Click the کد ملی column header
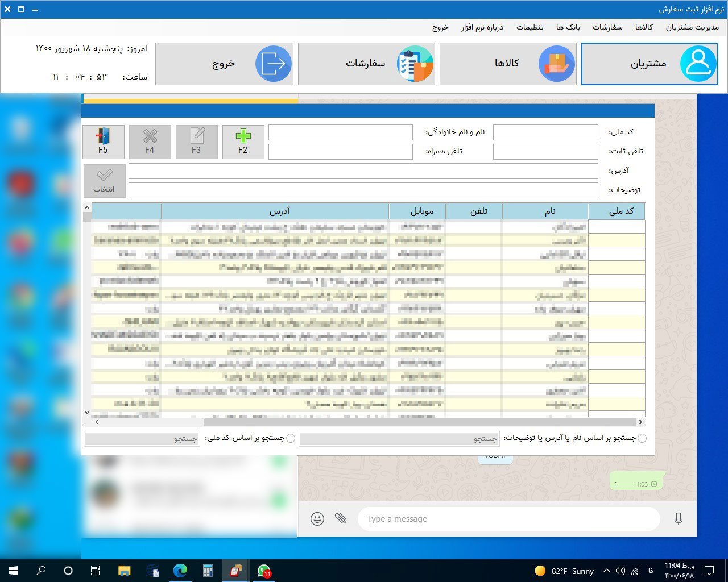This screenshot has width=728, height=582. [617, 211]
